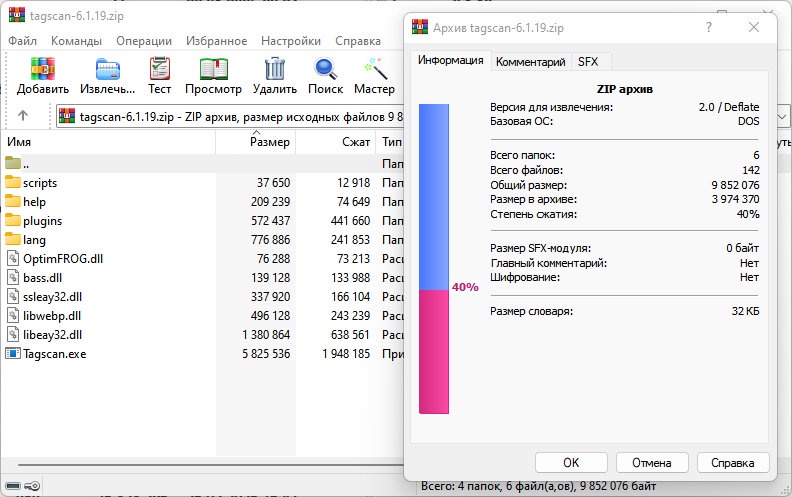Click the libeay32.dll file icon

click(x=13, y=334)
